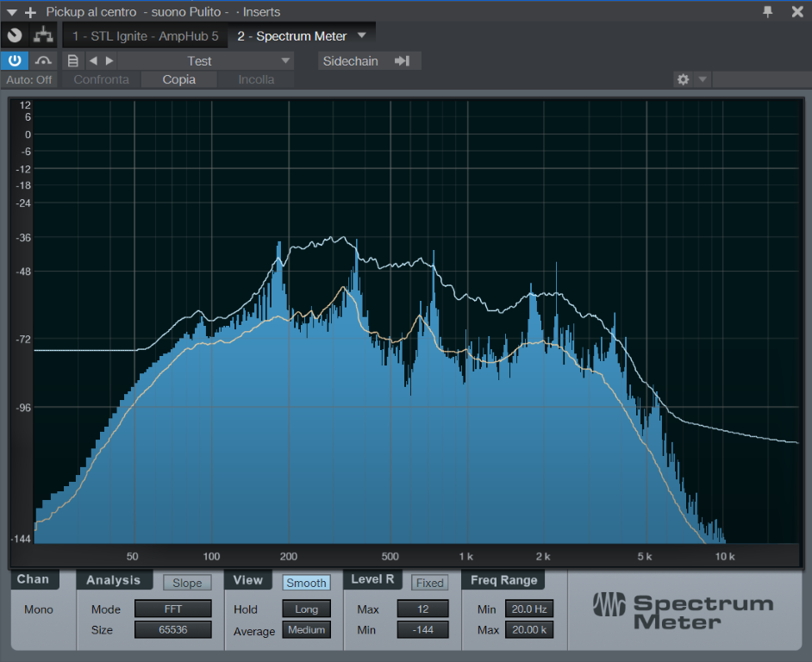Enable the Fixed level toggle
The height and width of the screenshot is (662, 812).
(x=429, y=583)
